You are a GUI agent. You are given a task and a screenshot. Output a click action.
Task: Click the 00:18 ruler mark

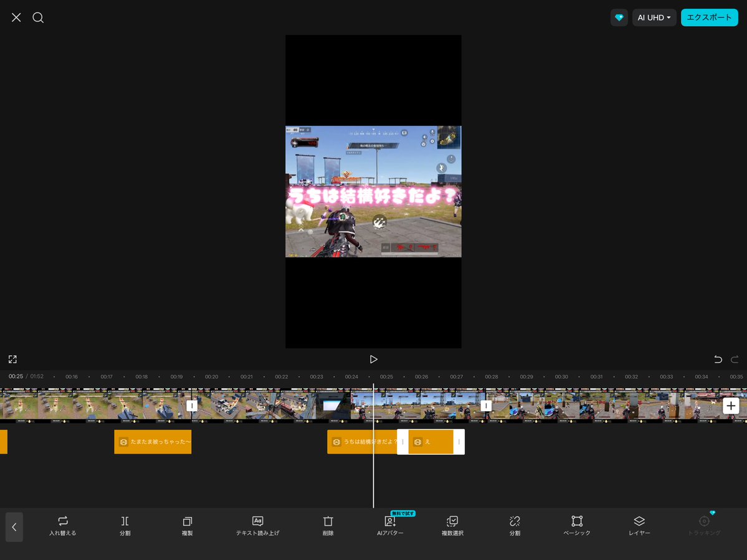[141, 377]
